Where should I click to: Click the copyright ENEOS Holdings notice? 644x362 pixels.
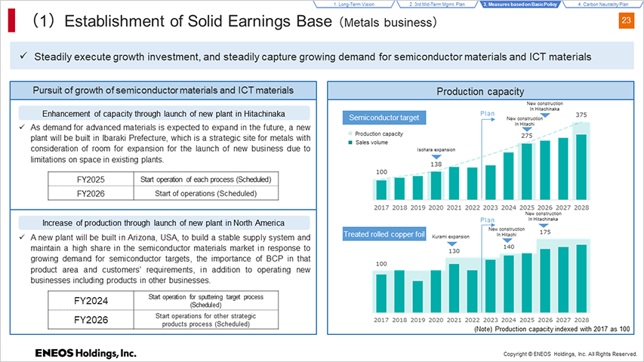click(571, 354)
